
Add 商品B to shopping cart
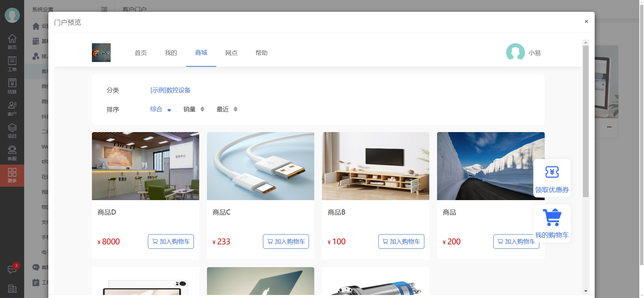401,242
